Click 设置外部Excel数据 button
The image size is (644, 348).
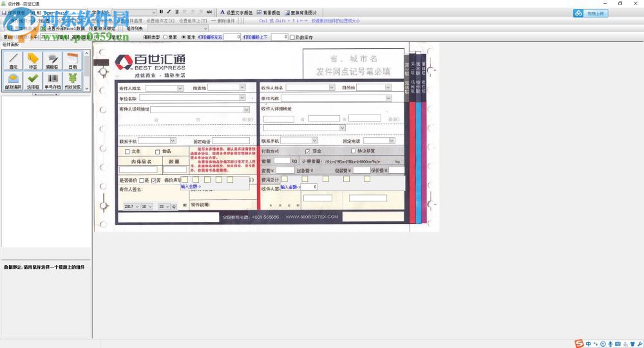63,28
